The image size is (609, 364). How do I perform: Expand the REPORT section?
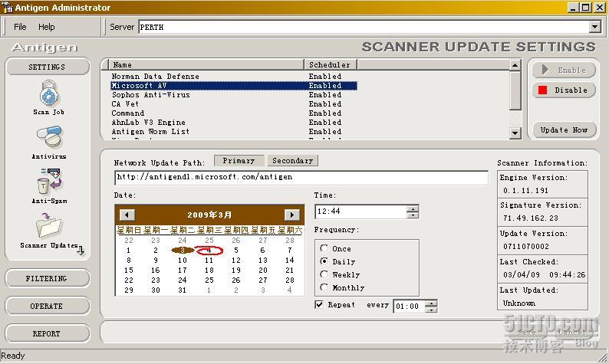(47, 333)
